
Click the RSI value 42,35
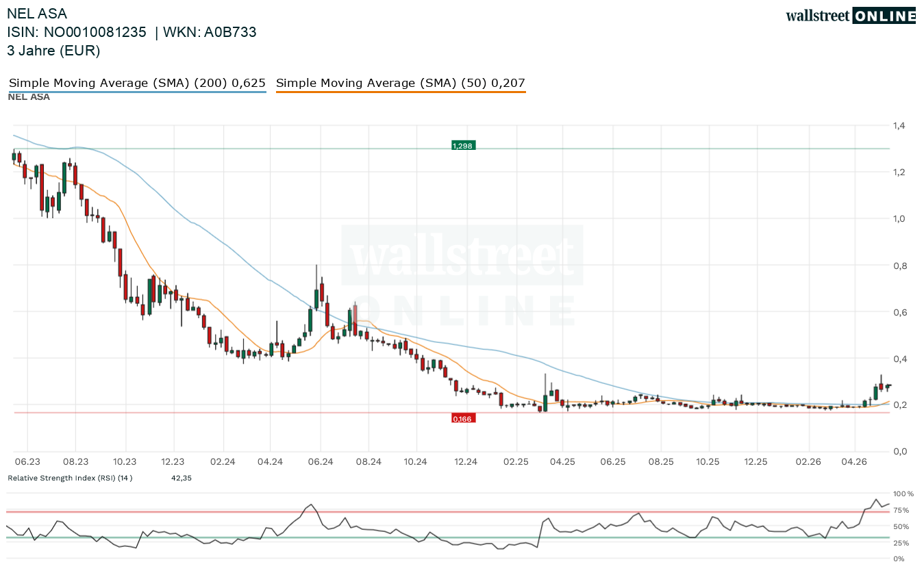tap(182, 478)
